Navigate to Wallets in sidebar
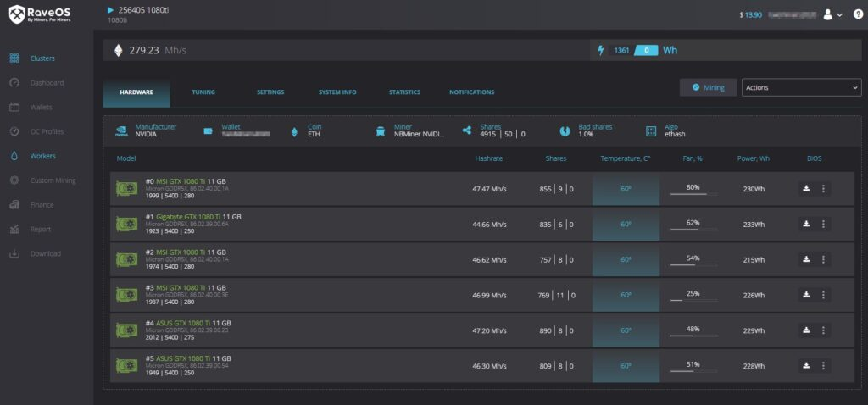Image resolution: width=868 pixels, height=405 pixels. [x=41, y=108]
